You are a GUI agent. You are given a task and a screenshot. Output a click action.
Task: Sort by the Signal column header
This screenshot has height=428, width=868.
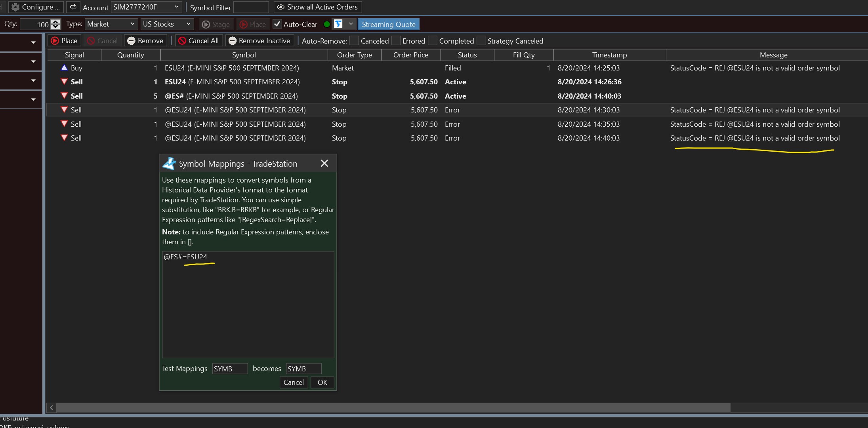[x=74, y=55]
